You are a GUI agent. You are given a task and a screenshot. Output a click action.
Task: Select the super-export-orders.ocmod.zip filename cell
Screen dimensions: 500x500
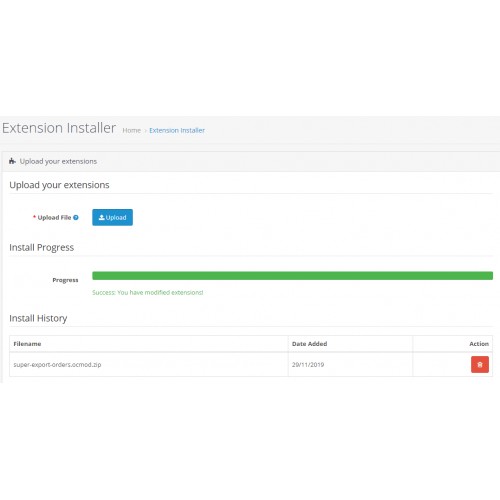coord(149,364)
